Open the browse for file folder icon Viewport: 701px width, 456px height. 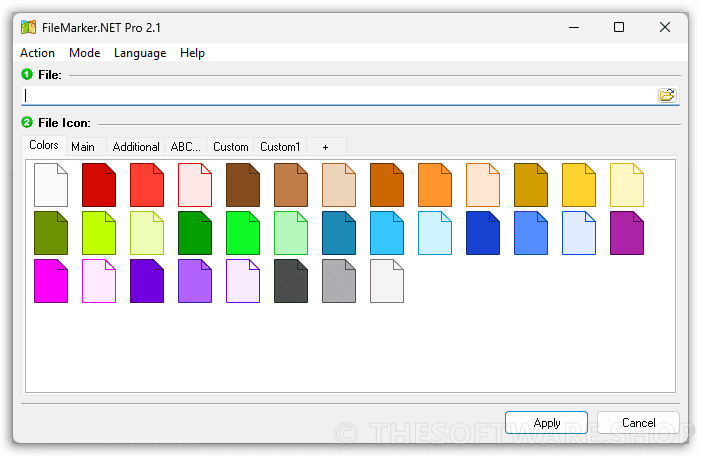(667, 95)
